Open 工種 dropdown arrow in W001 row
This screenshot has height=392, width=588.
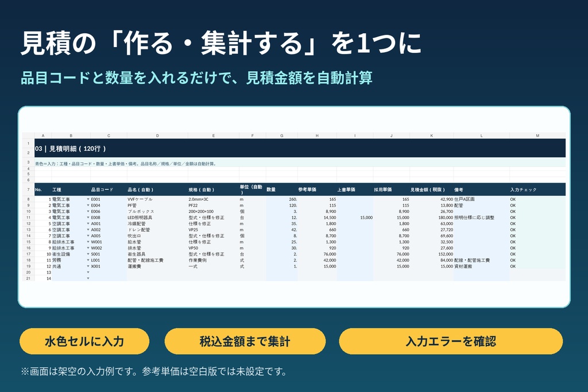pos(88,242)
